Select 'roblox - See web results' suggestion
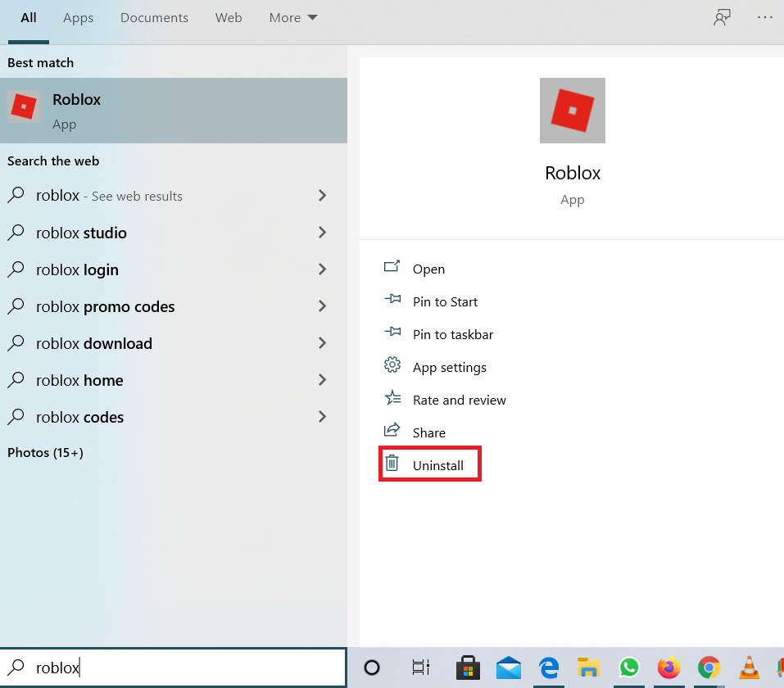Viewport: 784px width, 688px height. pos(174,196)
